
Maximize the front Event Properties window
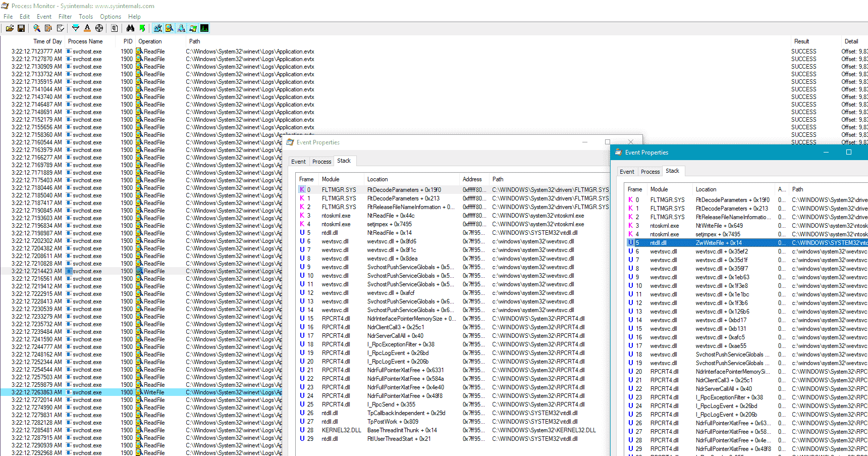point(849,152)
